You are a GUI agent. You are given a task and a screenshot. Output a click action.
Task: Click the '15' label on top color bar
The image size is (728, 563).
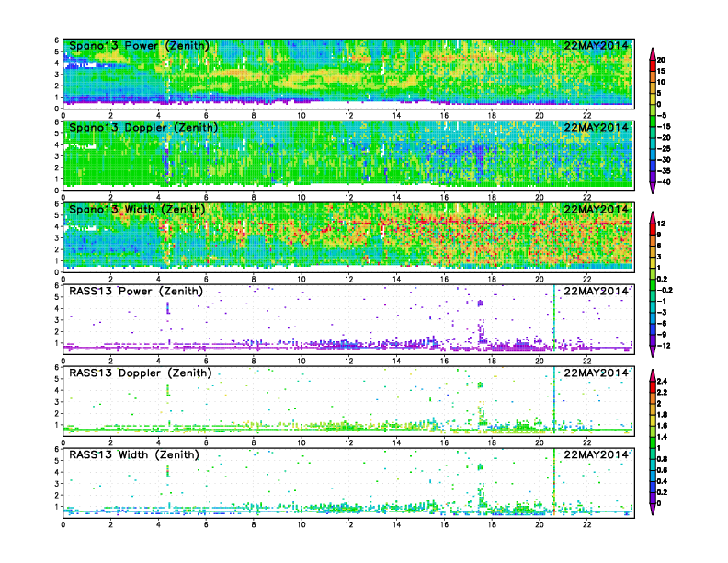pos(661,71)
